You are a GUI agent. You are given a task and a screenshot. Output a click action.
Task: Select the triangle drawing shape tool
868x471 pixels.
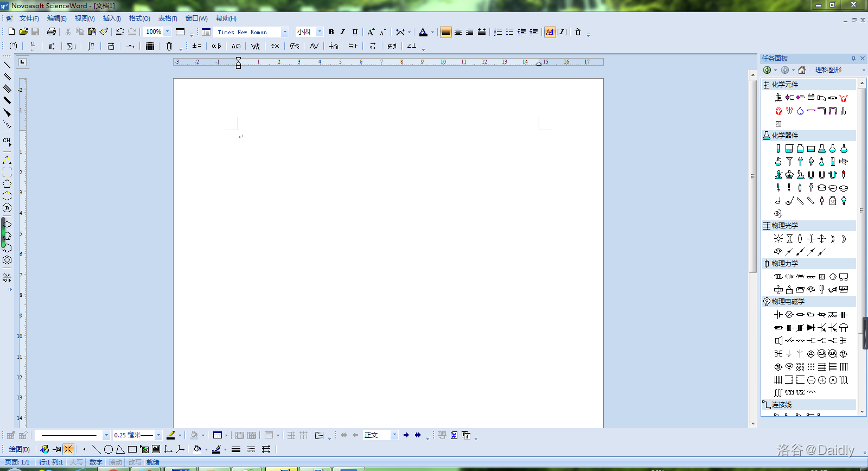[x=120, y=449]
